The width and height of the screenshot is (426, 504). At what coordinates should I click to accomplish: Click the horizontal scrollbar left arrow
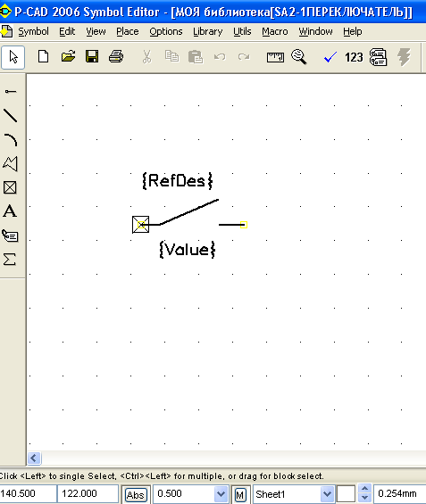point(34,458)
